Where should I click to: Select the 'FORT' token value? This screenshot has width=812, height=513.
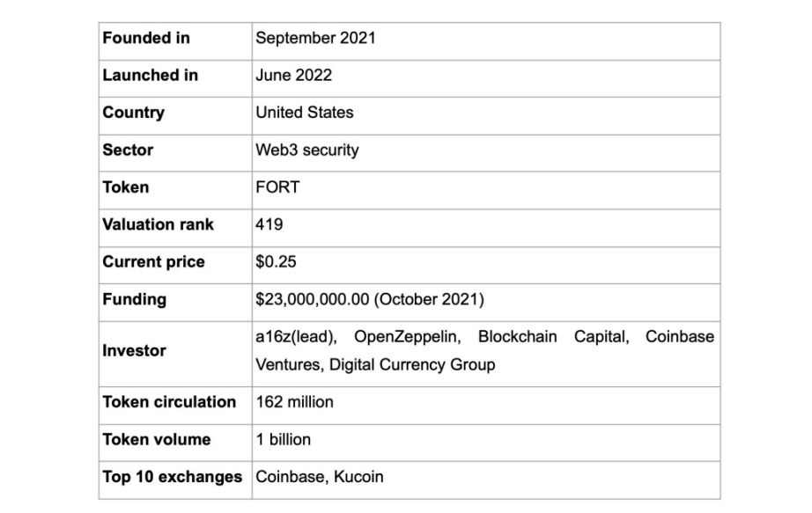277,187
